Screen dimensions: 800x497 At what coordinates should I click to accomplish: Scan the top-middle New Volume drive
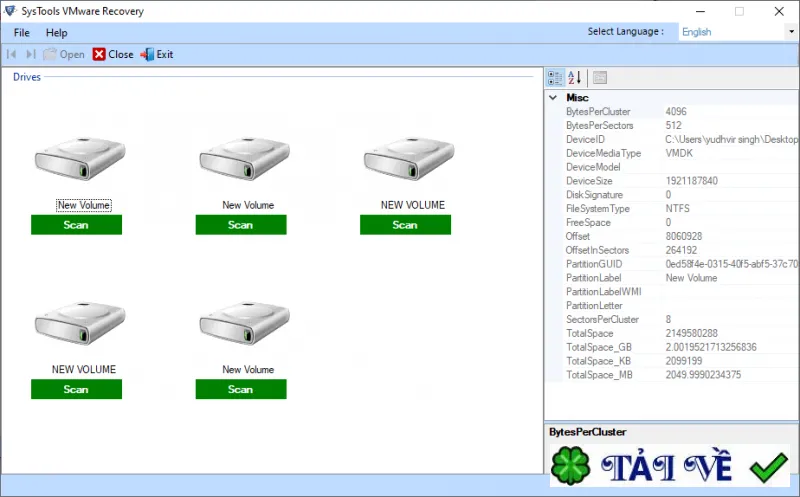pyautogui.click(x=241, y=225)
